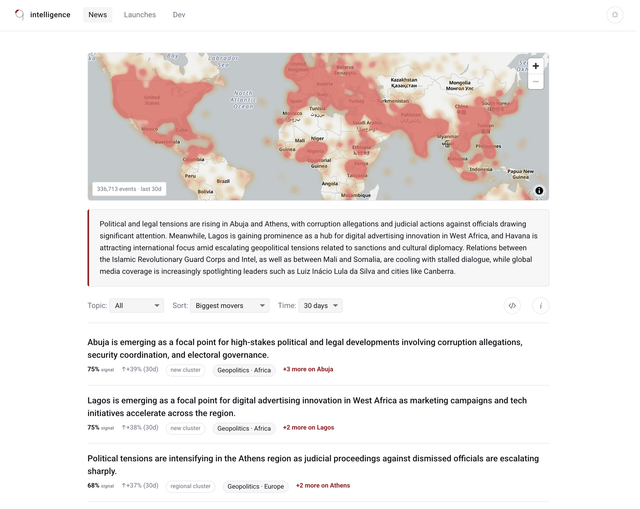Open the Sort dropdown showing Biggest movers
640x509 pixels.
pos(229,306)
